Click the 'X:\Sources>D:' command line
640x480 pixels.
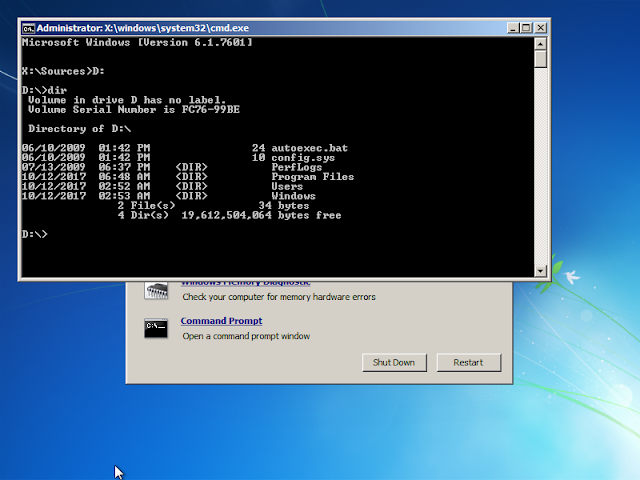[x=63, y=71]
